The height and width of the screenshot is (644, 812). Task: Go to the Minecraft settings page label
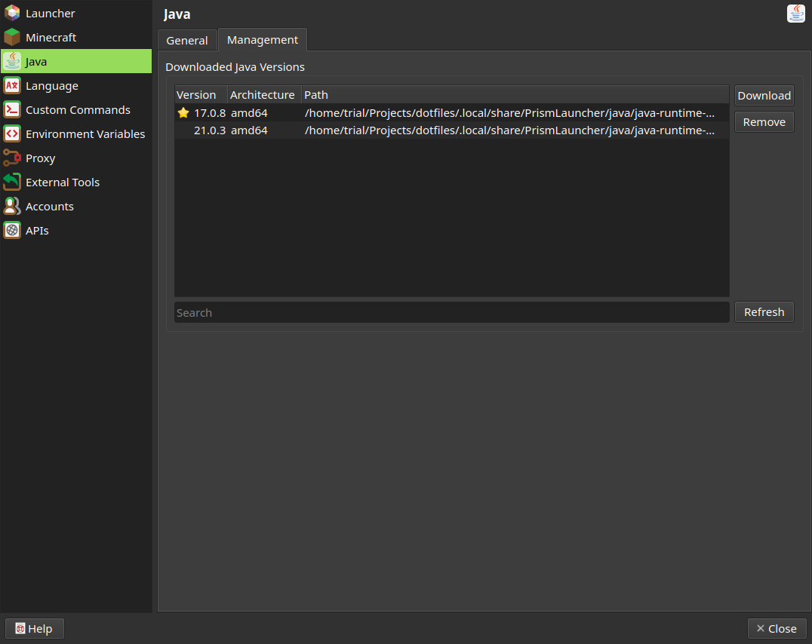[51, 37]
